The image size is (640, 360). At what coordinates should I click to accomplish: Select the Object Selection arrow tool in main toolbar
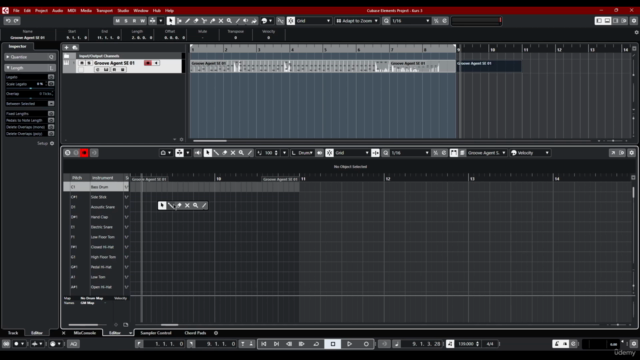coord(171,21)
